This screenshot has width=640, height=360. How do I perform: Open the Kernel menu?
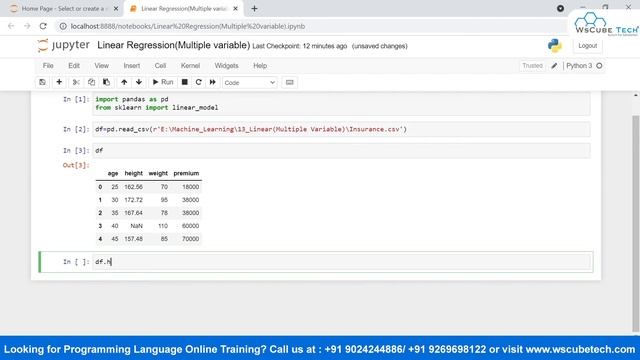(x=190, y=66)
